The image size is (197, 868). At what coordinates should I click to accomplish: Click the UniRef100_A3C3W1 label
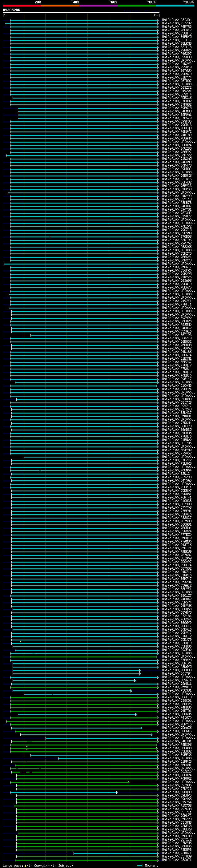click(177, 691)
